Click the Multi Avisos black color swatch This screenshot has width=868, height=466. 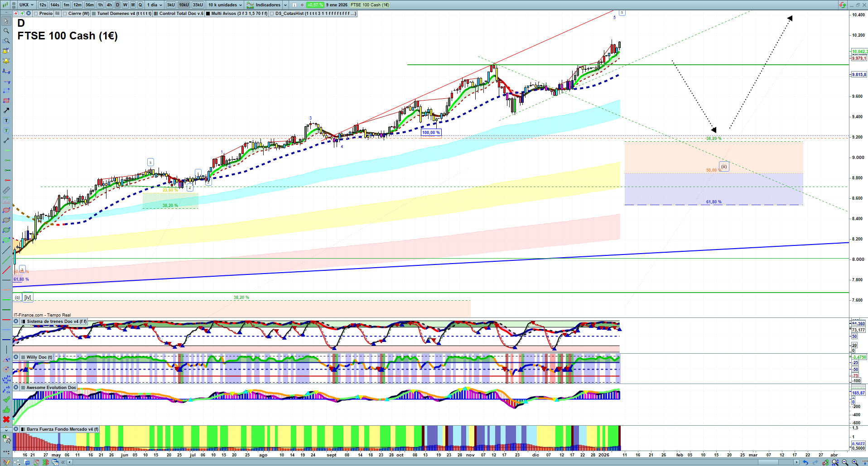coord(208,14)
